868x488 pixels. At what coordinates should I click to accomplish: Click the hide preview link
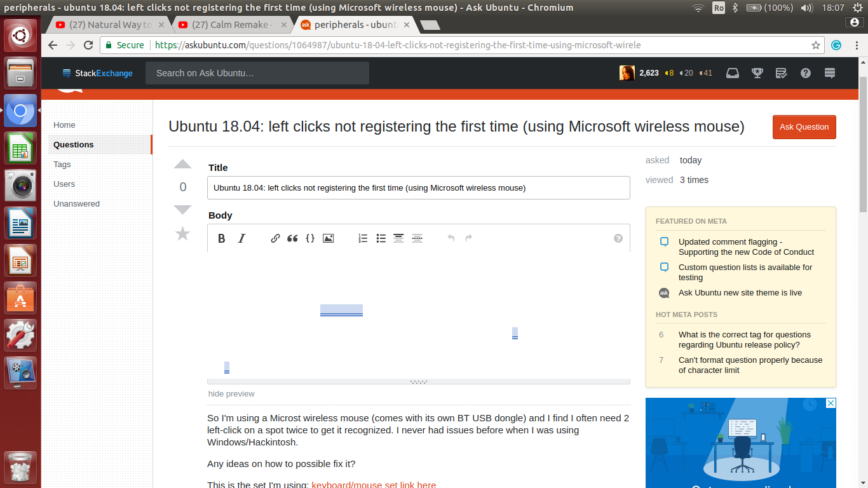click(231, 393)
